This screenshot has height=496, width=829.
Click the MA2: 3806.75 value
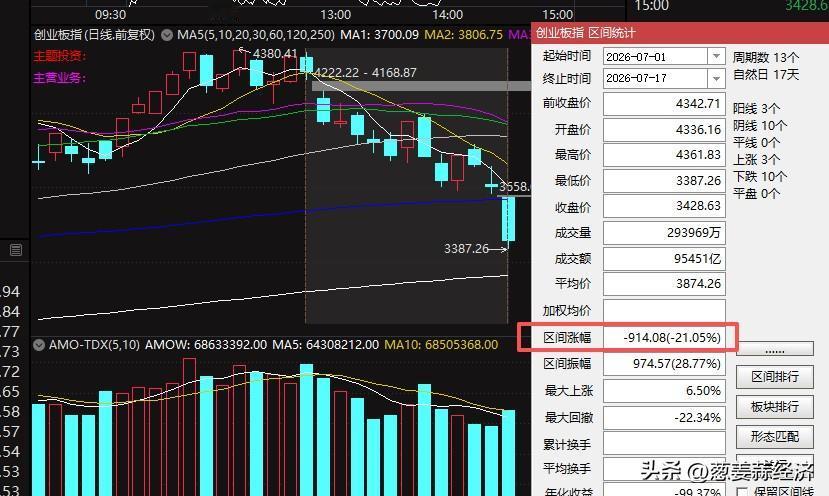464,35
